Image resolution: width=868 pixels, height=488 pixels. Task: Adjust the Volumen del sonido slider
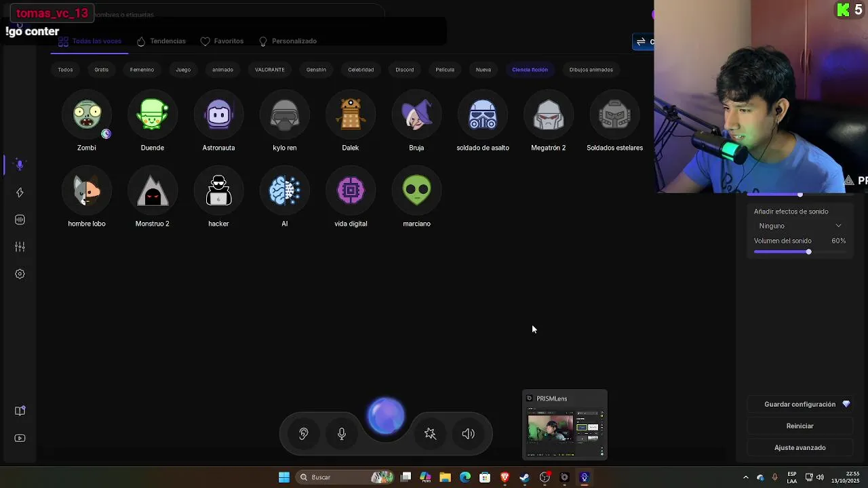(x=800, y=252)
